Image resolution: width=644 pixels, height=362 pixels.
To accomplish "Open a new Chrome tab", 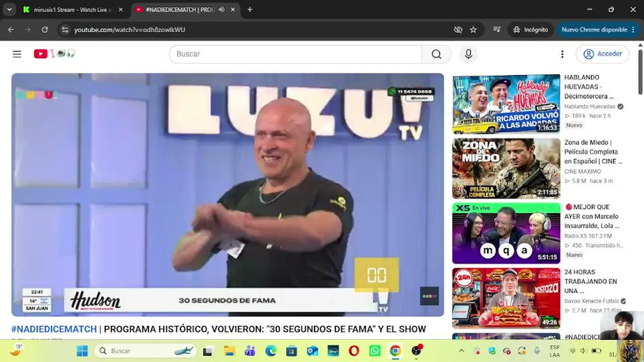I will click(x=250, y=10).
